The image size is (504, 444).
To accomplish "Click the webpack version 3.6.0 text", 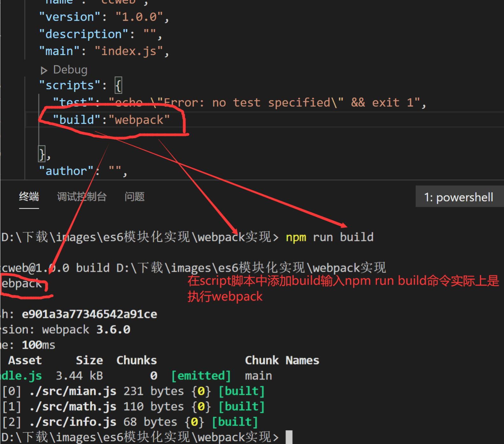I will [x=113, y=330].
